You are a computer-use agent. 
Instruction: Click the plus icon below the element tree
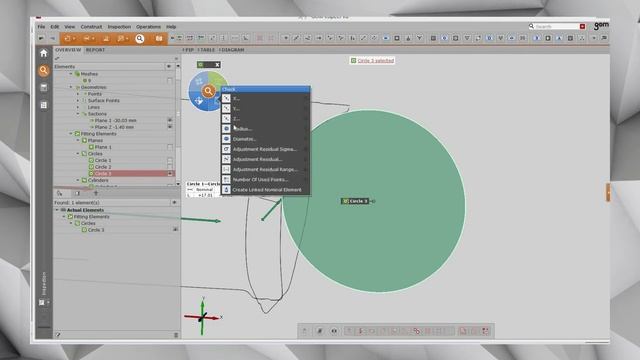96,193
